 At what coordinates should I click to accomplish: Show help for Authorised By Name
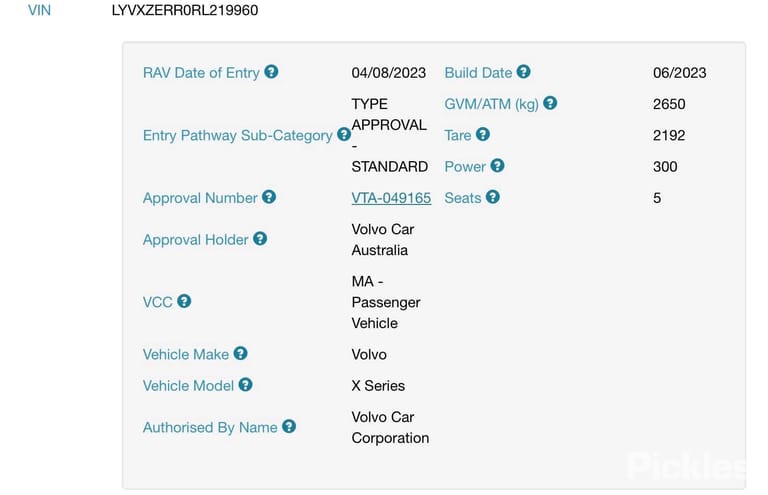[x=289, y=426]
